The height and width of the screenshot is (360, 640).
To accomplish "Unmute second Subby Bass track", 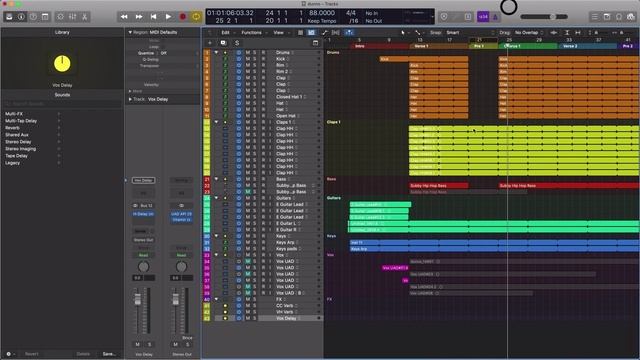I will tap(248, 192).
